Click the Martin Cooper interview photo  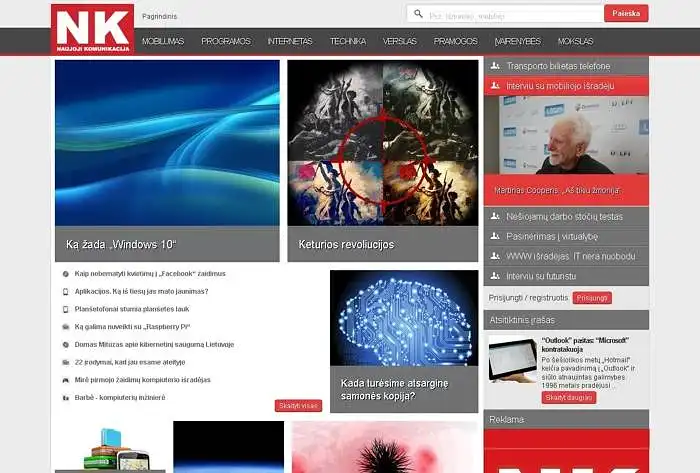click(x=566, y=135)
